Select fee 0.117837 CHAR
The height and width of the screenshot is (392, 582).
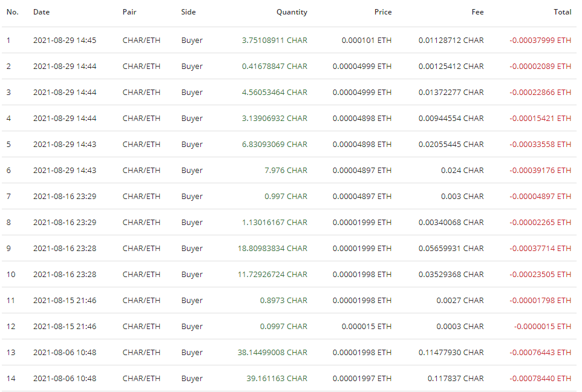456,378
